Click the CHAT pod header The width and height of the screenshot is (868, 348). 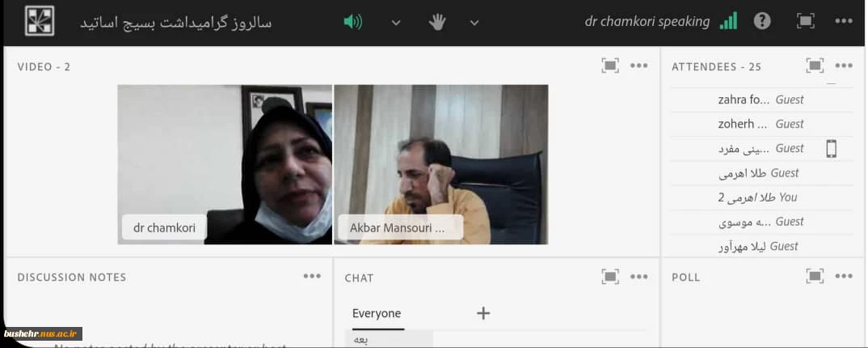(360, 278)
